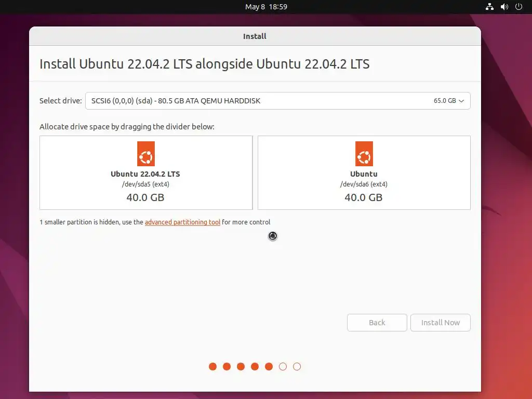This screenshot has width=532, height=399.
Task: Open the May 8 18:59 clock menu
Action: tap(266, 7)
